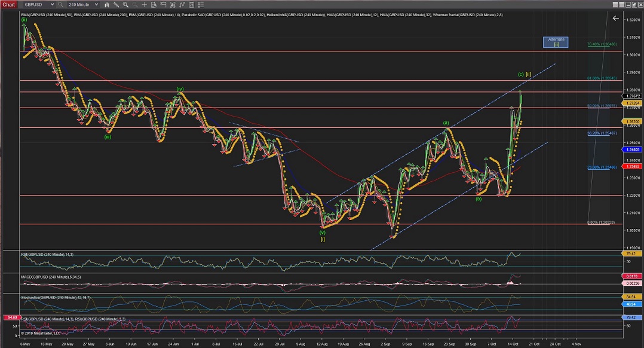
Task: Click the red 94.69 value marker
Action: coord(11,318)
